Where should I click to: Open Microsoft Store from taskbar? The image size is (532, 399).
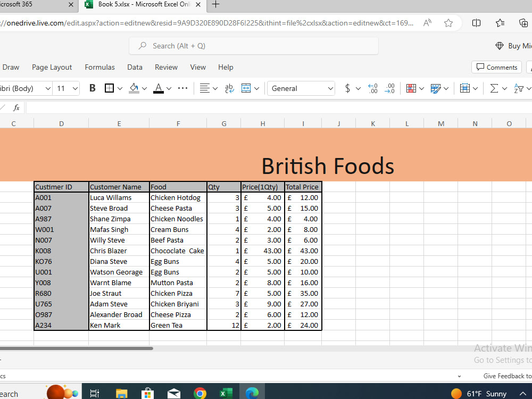click(x=147, y=393)
